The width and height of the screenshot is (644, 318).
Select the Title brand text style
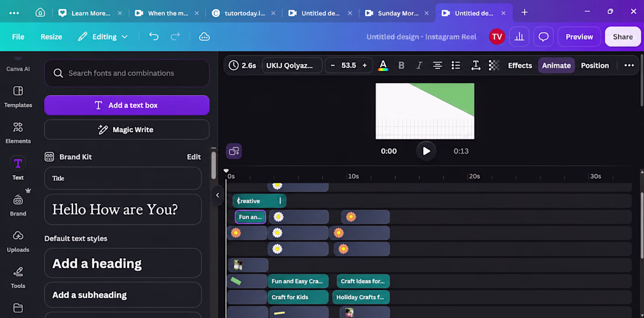coord(123,178)
